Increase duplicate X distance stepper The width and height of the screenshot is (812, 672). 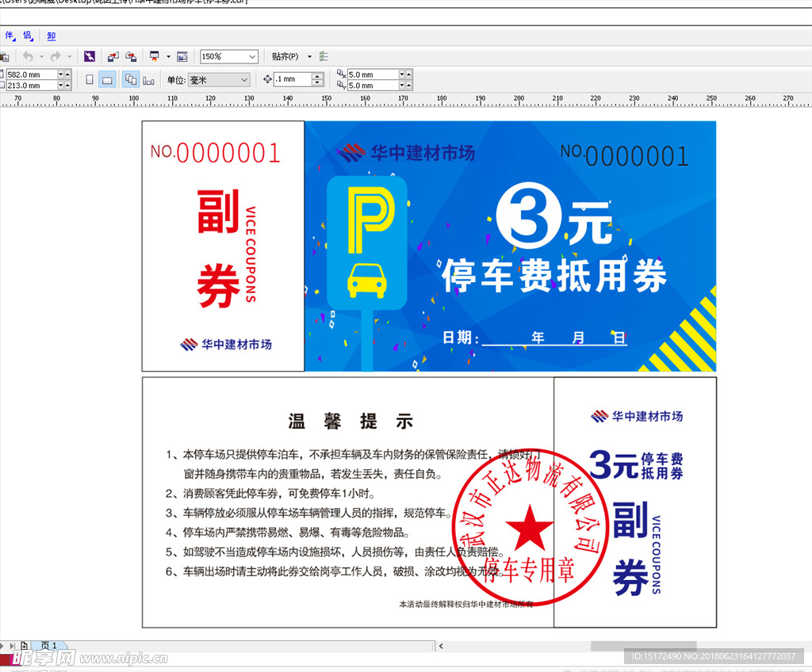[x=408, y=74]
